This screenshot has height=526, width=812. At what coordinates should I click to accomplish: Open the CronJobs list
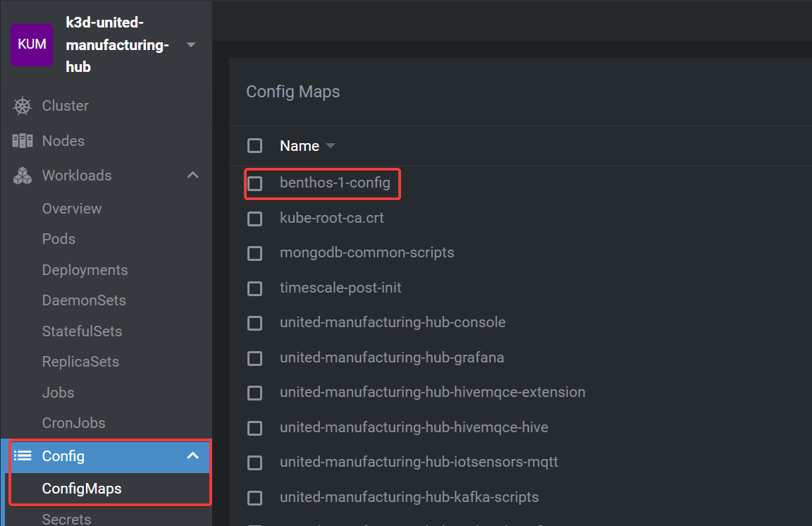(73, 423)
